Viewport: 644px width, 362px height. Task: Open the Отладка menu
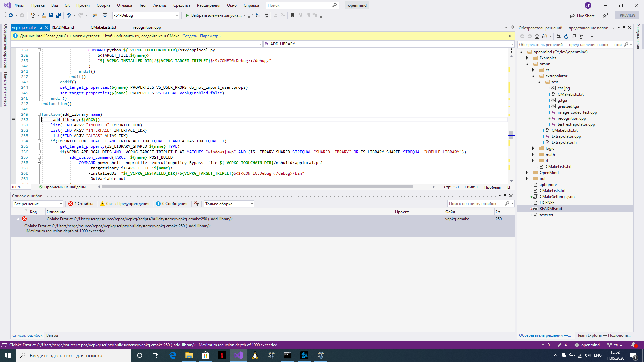124,5
